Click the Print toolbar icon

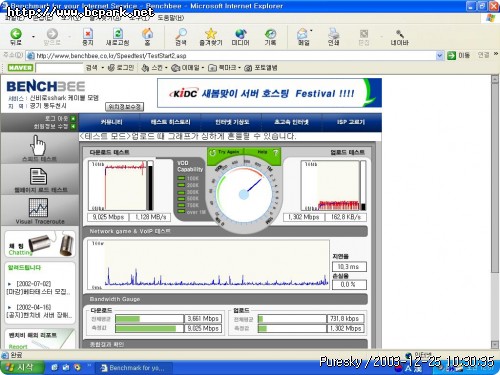(x=333, y=33)
